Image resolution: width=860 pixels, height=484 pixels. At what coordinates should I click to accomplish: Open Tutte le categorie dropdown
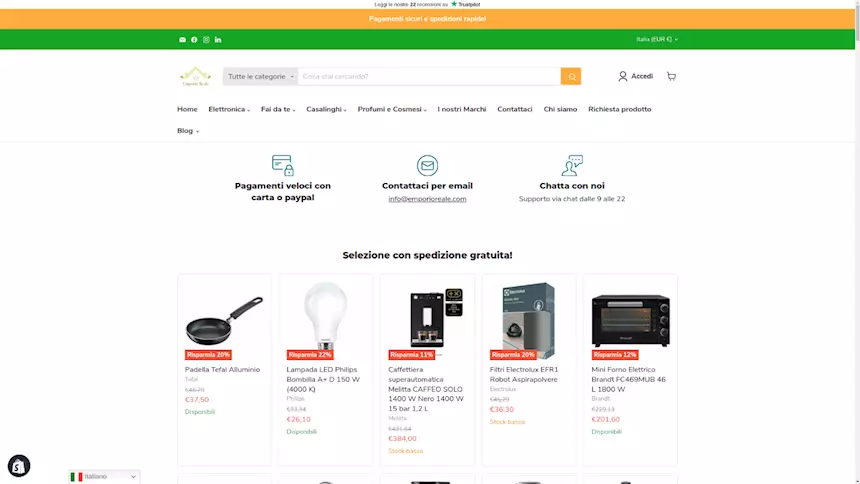point(261,76)
